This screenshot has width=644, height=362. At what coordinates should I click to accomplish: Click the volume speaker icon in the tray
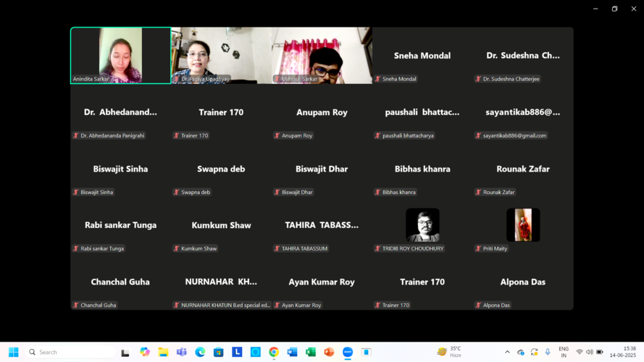(589, 352)
